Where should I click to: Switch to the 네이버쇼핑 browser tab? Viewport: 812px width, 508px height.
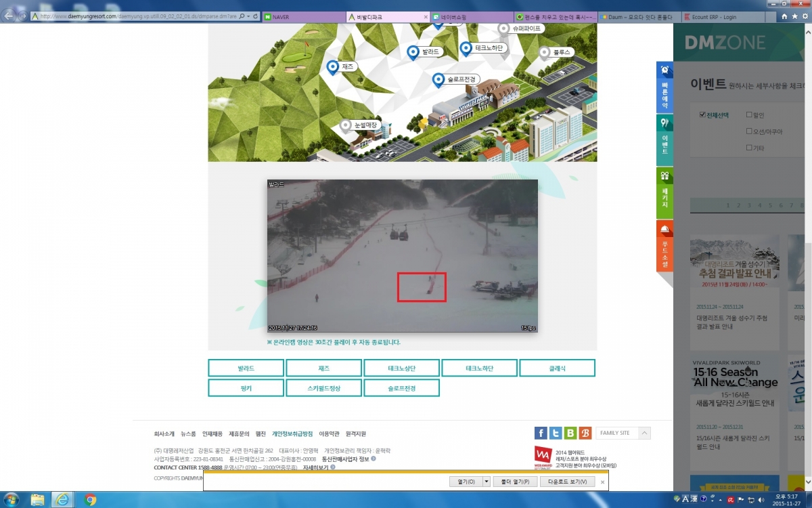click(472, 16)
